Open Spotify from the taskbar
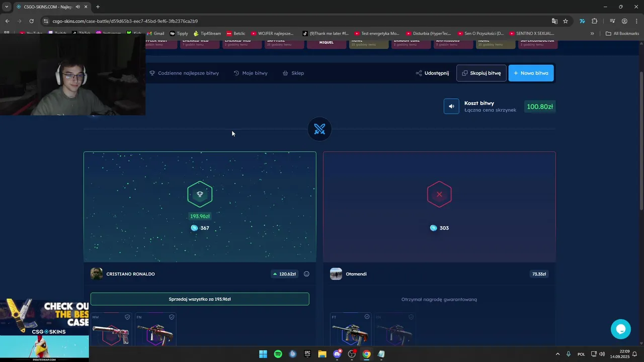Viewport: 644px width, 362px height. 278,354
